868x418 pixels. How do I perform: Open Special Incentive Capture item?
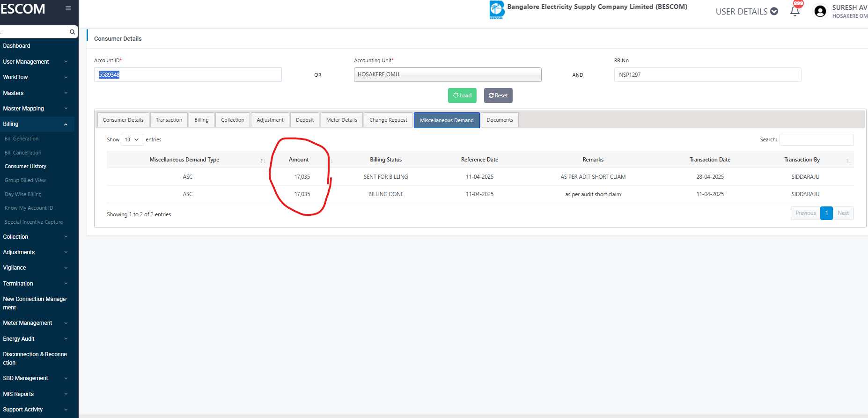click(34, 222)
